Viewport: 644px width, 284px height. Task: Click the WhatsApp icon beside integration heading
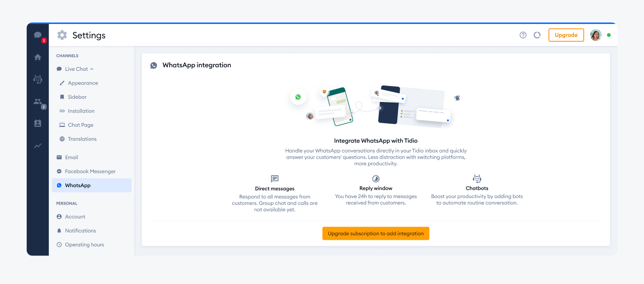(x=154, y=65)
